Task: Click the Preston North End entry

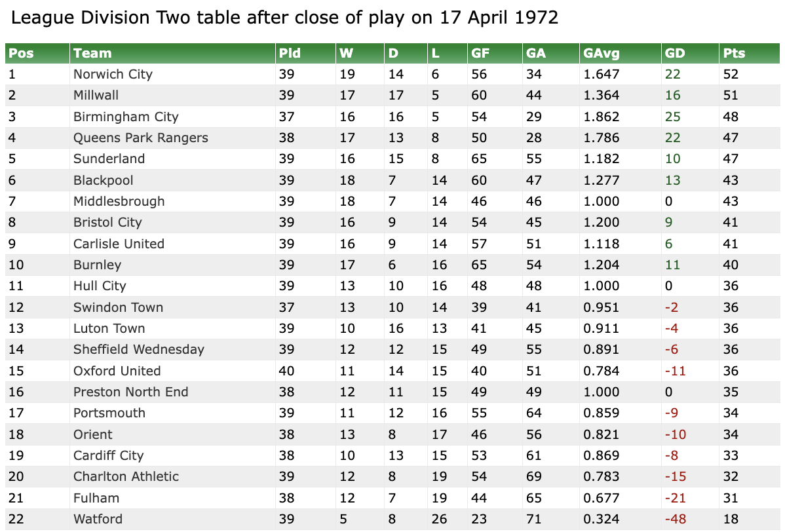Action: click(x=130, y=392)
